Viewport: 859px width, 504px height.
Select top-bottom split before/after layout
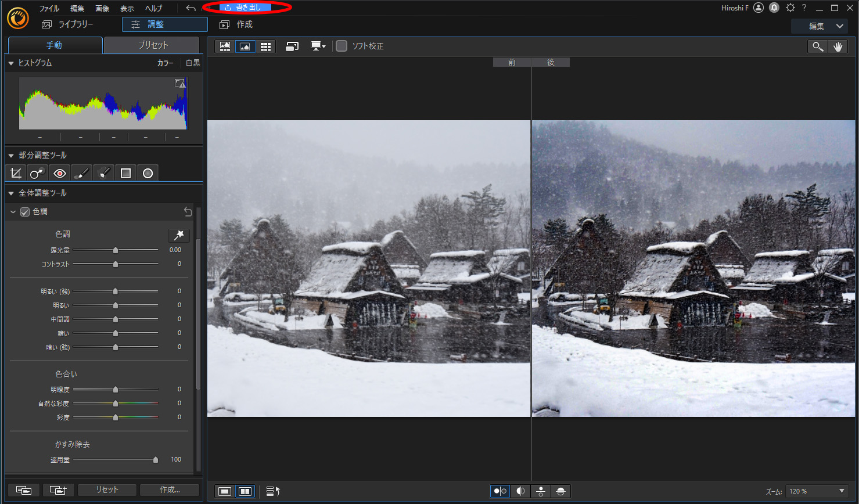(560, 491)
